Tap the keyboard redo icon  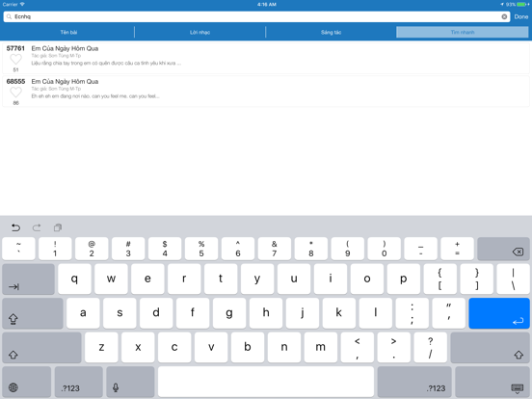[x=37, y=227]
